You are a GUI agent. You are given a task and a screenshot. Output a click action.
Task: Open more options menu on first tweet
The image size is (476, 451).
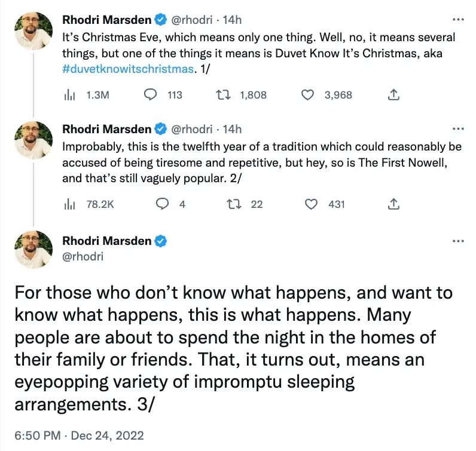point(458,19)
